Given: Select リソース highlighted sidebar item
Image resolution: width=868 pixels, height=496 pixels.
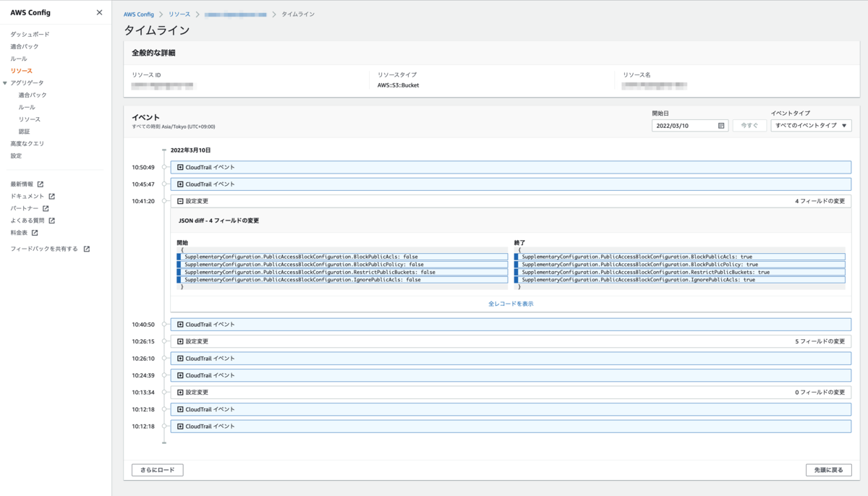Looking at the screenshot, I should 21,71.
